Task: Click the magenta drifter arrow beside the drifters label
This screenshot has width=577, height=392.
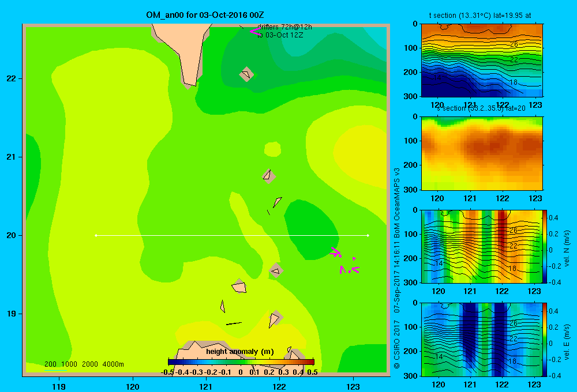Action: (255, 32)
